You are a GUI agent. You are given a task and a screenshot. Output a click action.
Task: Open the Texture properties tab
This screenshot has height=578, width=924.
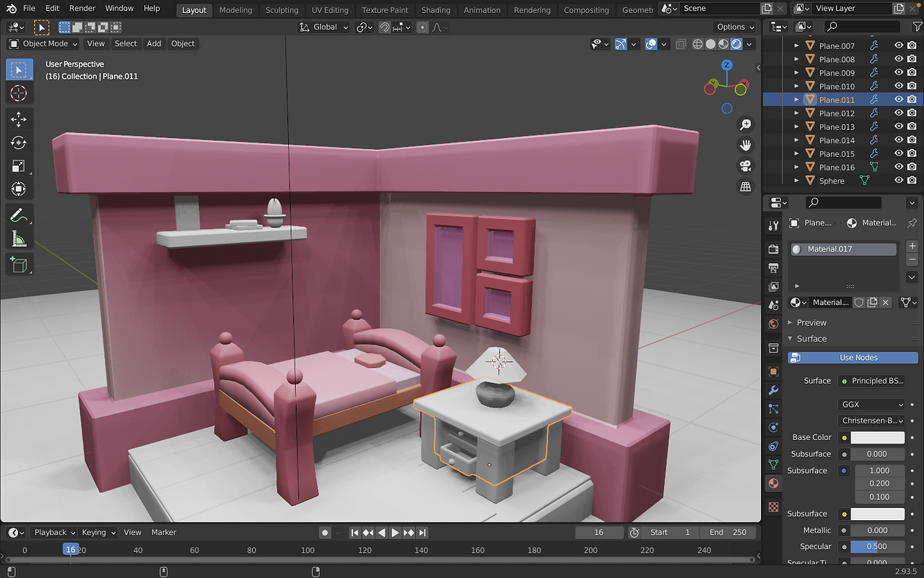tap(773, 507)
